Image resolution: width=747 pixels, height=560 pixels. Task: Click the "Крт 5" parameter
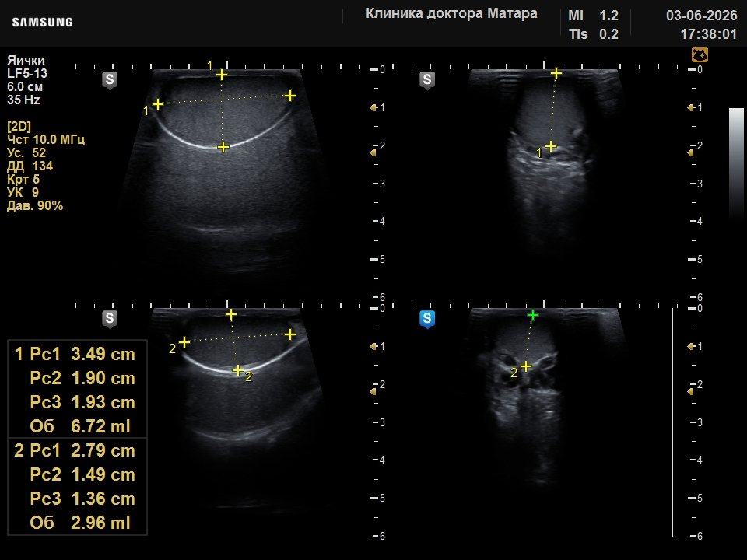pyautogui.click(x=23, y=180)
